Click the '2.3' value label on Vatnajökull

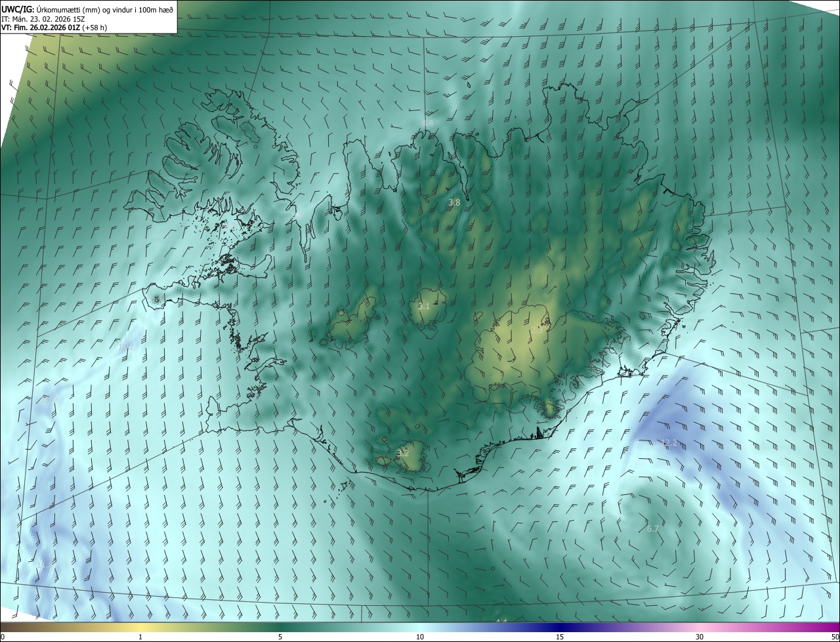537,330
